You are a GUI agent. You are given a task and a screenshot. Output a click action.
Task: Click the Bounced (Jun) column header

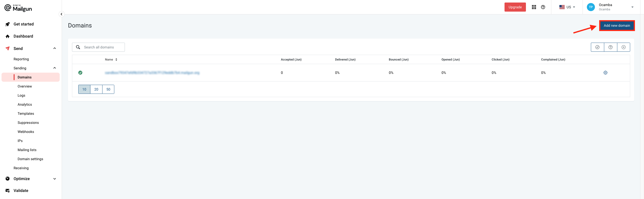[399, 60]
